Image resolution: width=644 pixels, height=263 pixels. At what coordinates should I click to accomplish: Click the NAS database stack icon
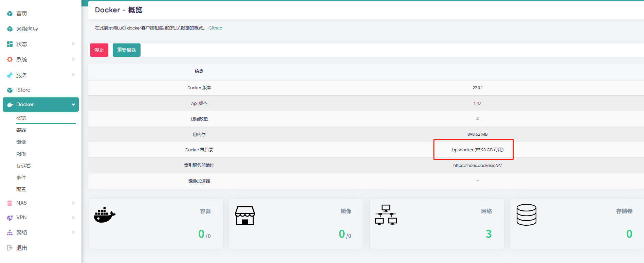click(x=10, y=203)
